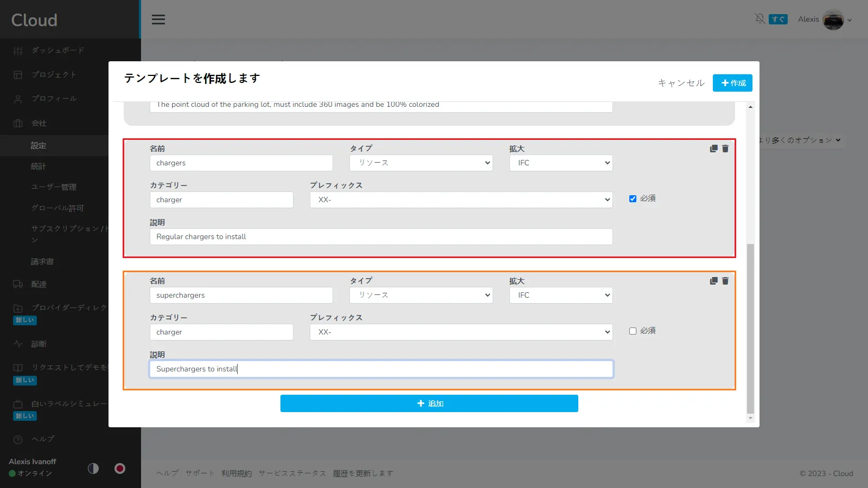
Task: Delete the superchargers field block
Action: click(725, 281)
